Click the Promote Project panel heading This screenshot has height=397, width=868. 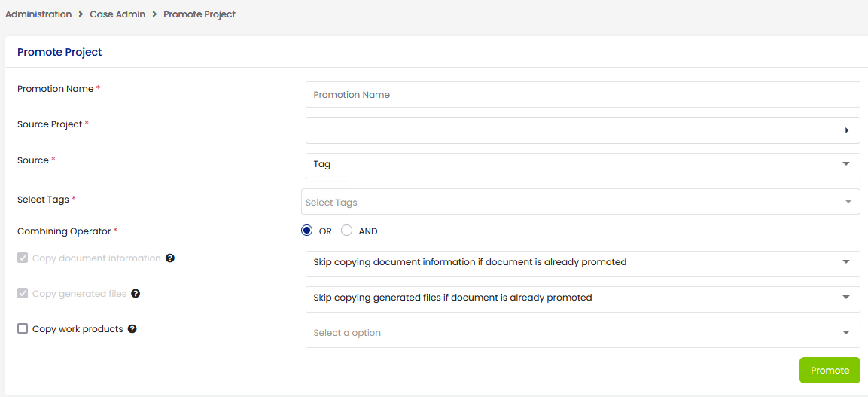(59, 53)
